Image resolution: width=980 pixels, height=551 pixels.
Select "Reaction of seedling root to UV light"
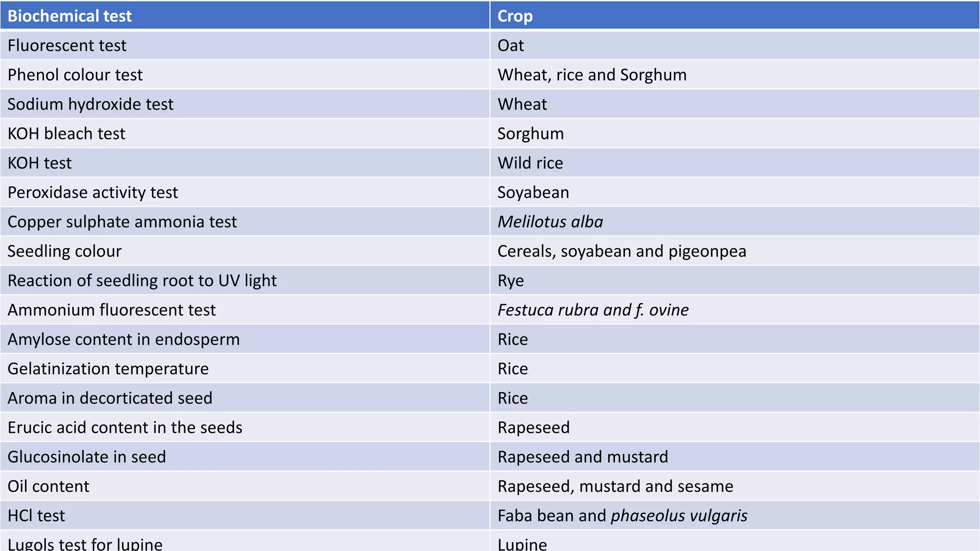(142, 281)
